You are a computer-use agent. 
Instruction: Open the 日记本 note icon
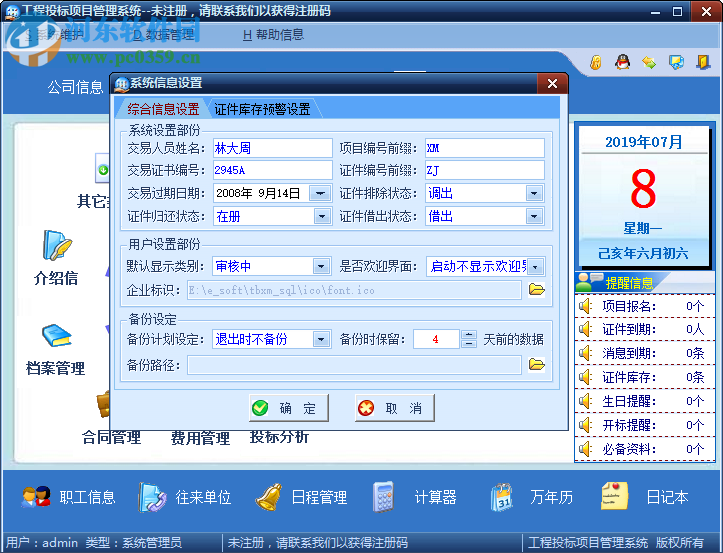click(615, 496)
